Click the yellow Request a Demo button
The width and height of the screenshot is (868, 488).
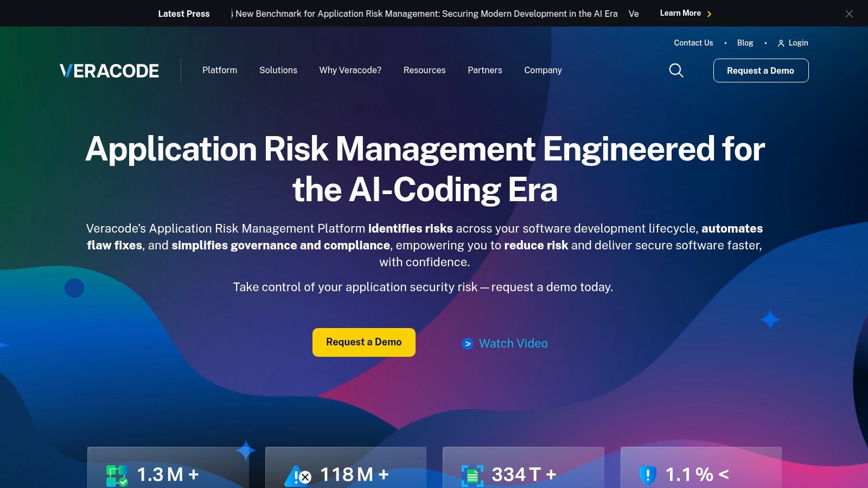coord(364,342)
